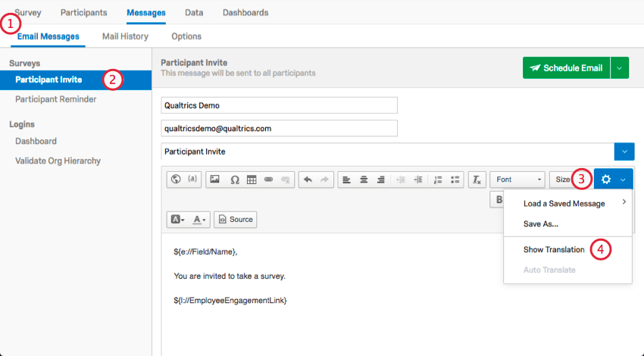
Task: Open the blue gear message options
Action: click(x=613, y=180)
